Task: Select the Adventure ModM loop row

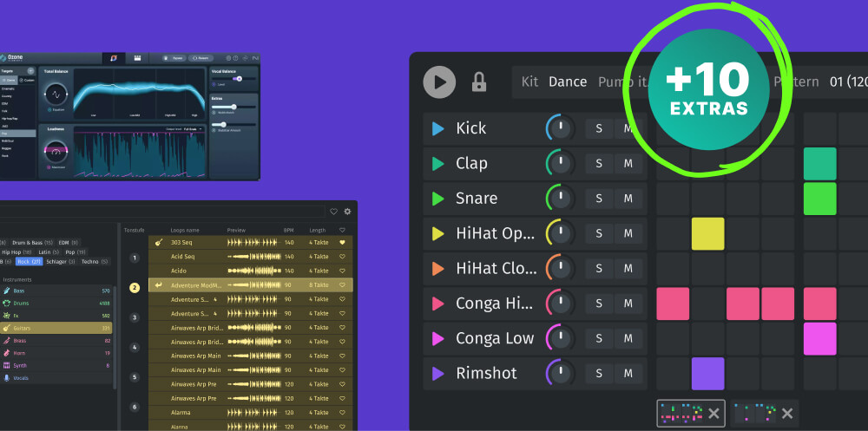Action: [x=251, y=285]
